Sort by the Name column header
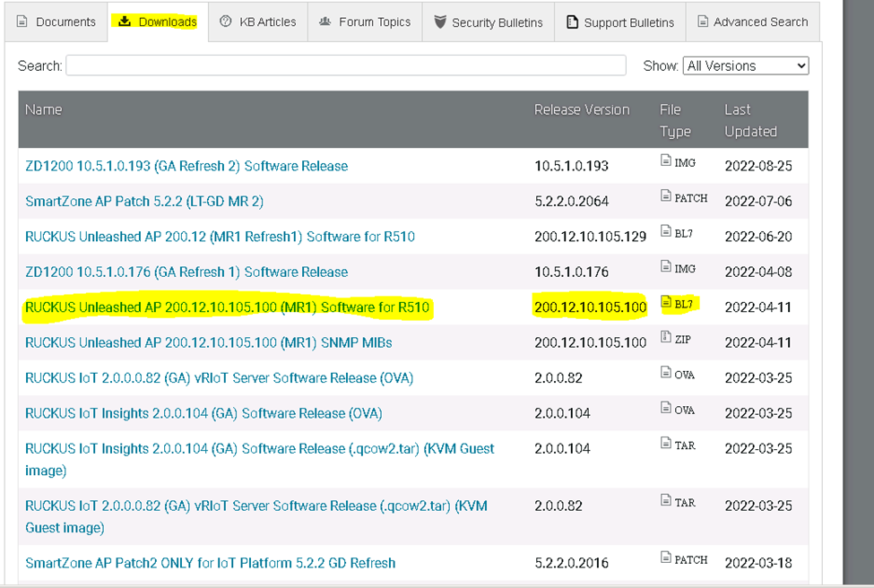 [x=44, y=109]
